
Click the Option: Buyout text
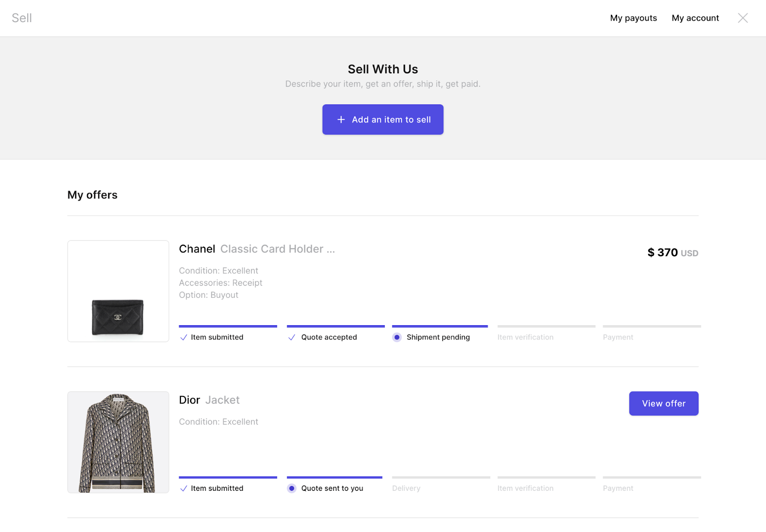[209, 295]
